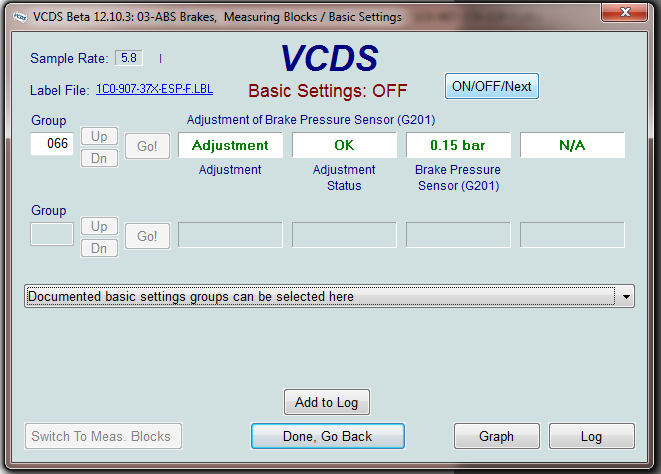Click the empty second Group field

point(52,235)
